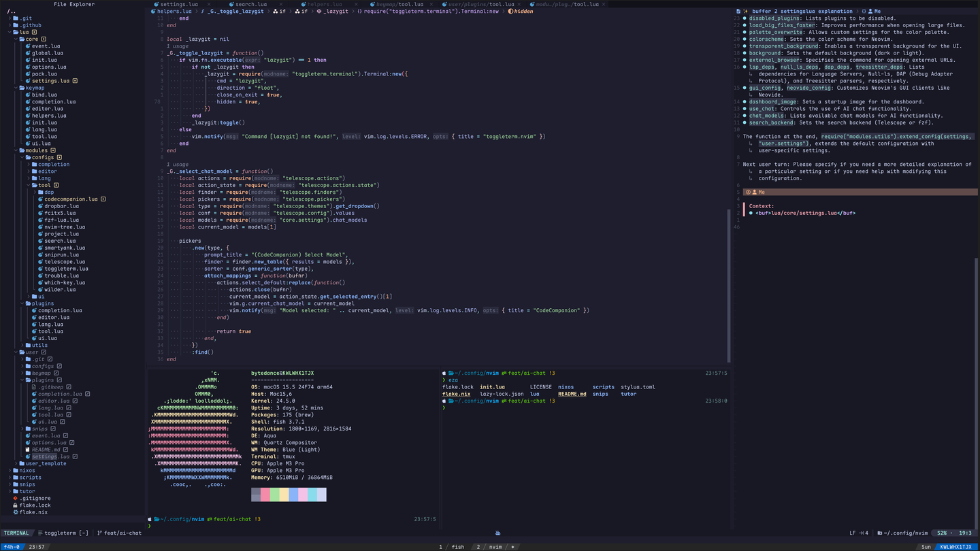Click the git marker beside codecompanion.lua
980x551 pixels.
click(103, 199)
